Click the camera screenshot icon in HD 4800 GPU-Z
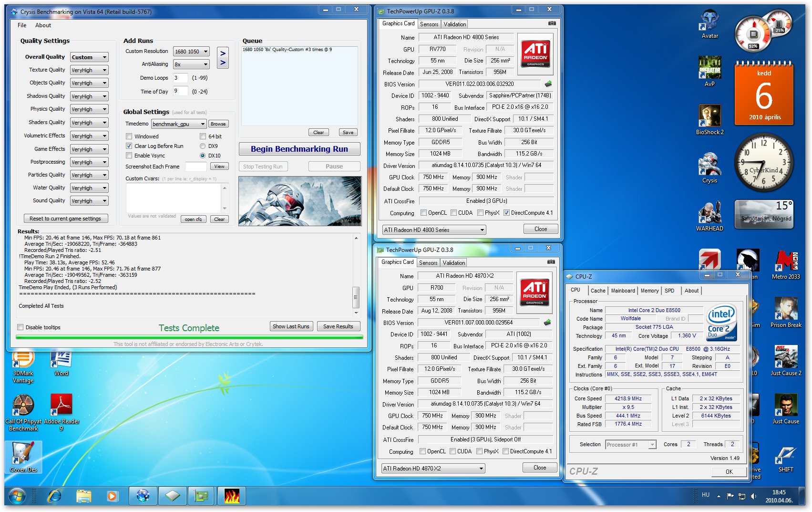 tap(552, 23)
